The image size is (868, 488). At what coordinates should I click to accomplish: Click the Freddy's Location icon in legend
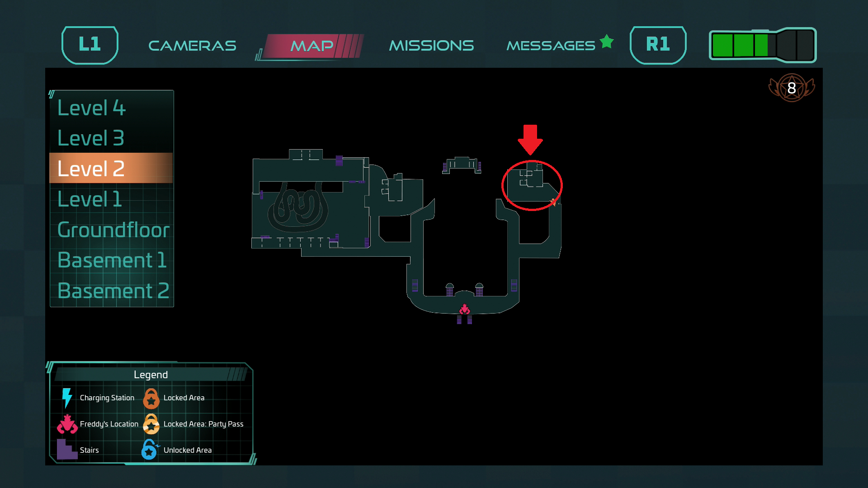pos(67,424)
